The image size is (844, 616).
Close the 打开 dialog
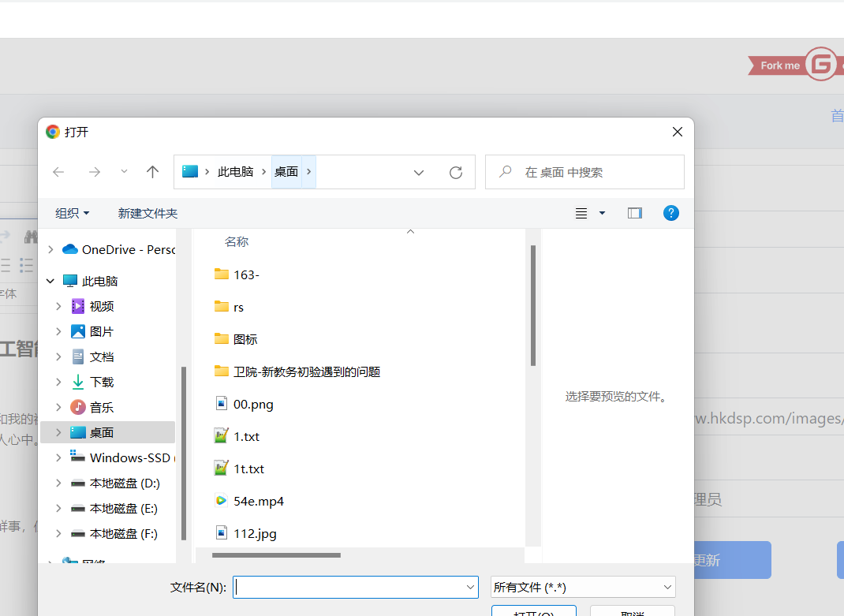678,132
